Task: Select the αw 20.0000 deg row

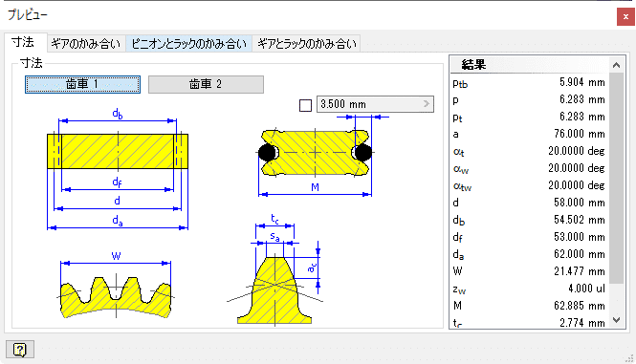Action: point(529,168)
